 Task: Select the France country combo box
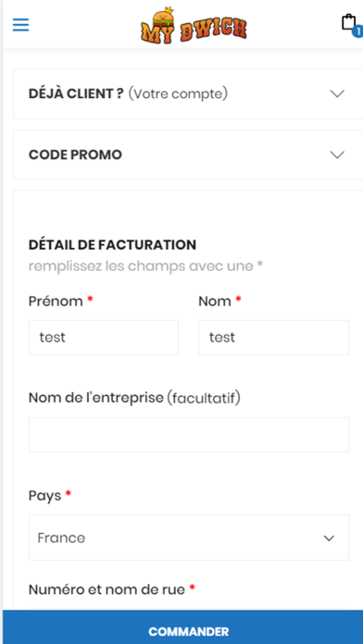click(189, 538)
